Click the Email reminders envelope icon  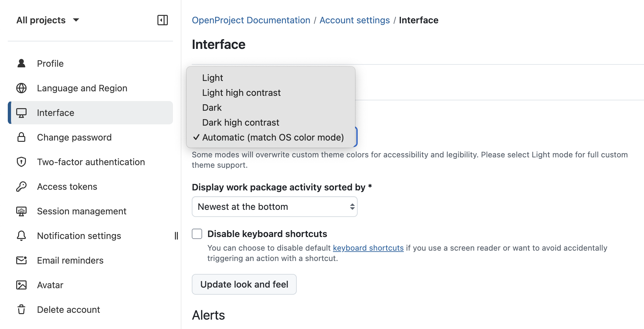coord(21,260)
